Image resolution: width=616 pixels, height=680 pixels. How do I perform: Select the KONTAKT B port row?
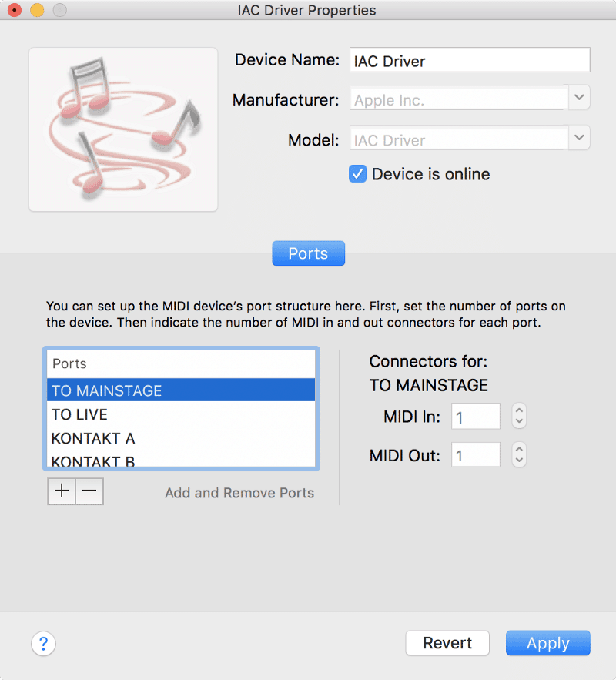point(181,459)
